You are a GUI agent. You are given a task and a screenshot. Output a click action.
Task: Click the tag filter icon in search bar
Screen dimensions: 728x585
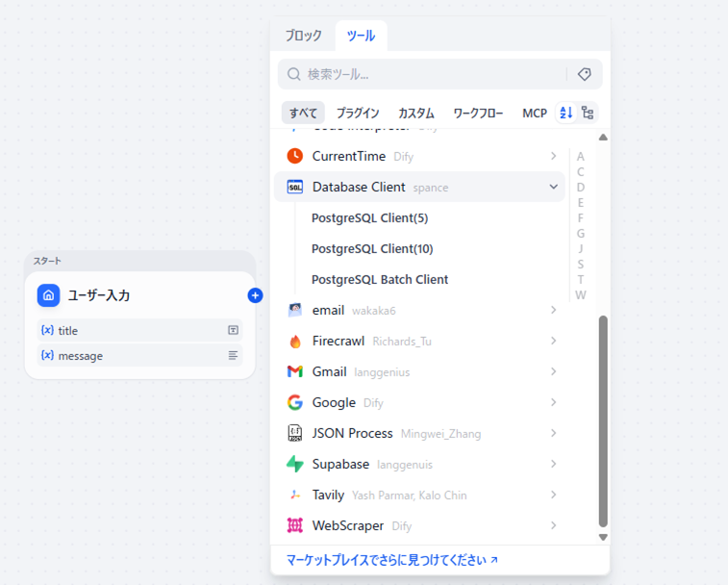click(584, 74)
